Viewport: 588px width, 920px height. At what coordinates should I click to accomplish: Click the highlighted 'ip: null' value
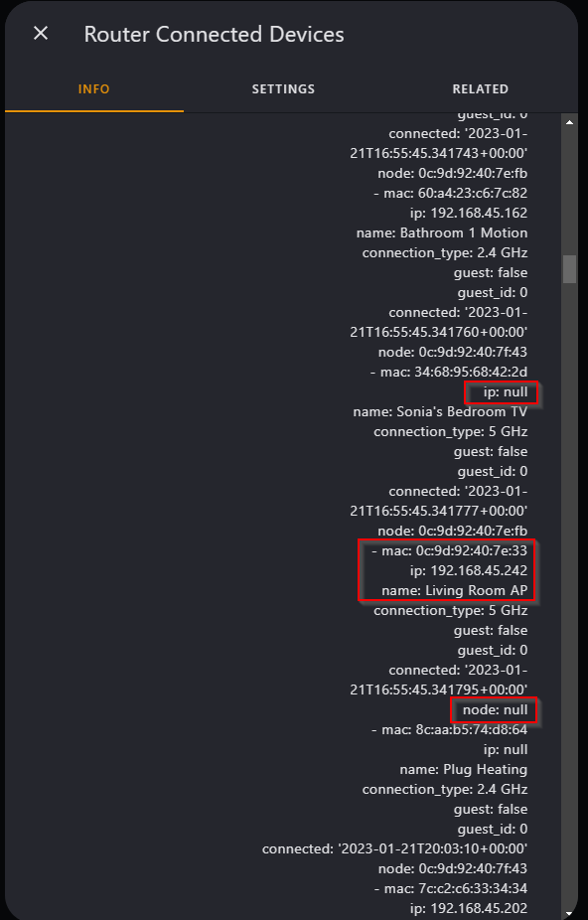(x=502, y=391)
